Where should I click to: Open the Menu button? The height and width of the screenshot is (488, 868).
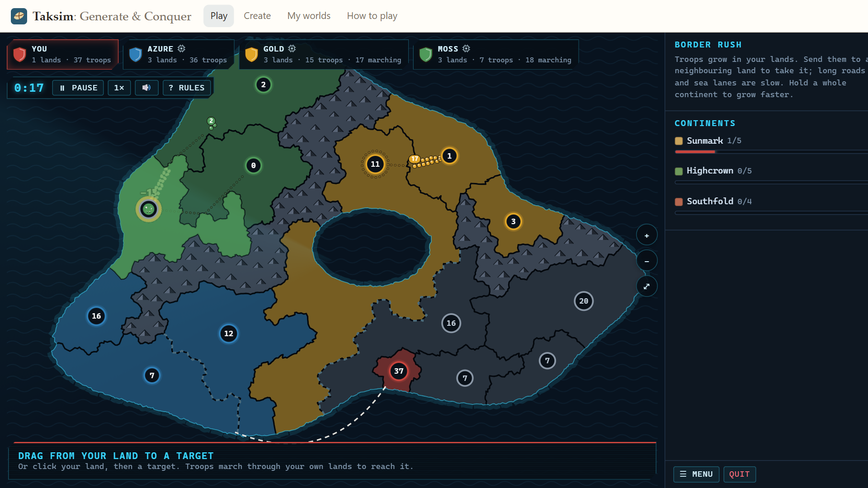(x=696, y=474)
